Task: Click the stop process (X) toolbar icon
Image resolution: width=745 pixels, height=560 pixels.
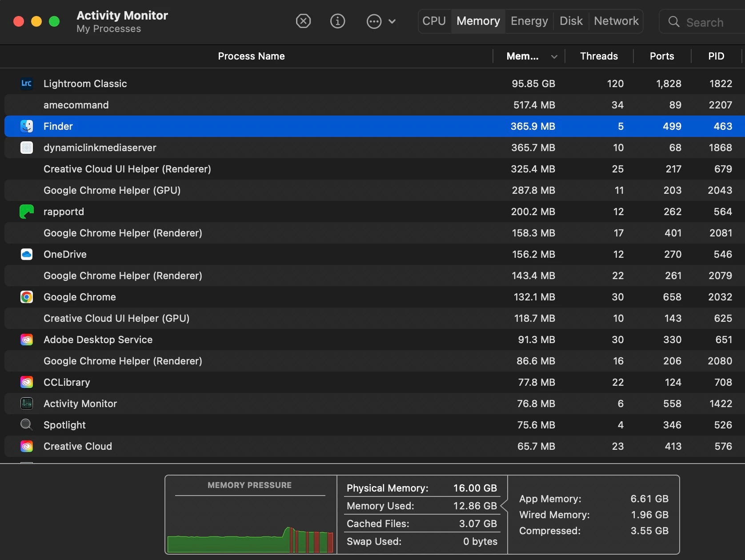Action: 303,21
